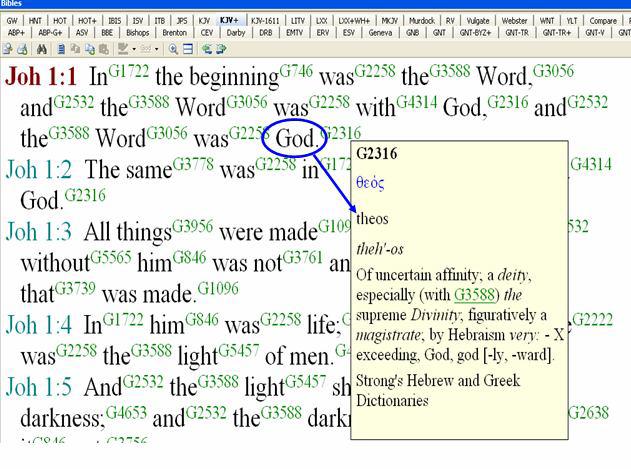The image size is (631, 469).
Task: Click the 'Joh 1:3' verse reference
Action: [x=39, y=232]
